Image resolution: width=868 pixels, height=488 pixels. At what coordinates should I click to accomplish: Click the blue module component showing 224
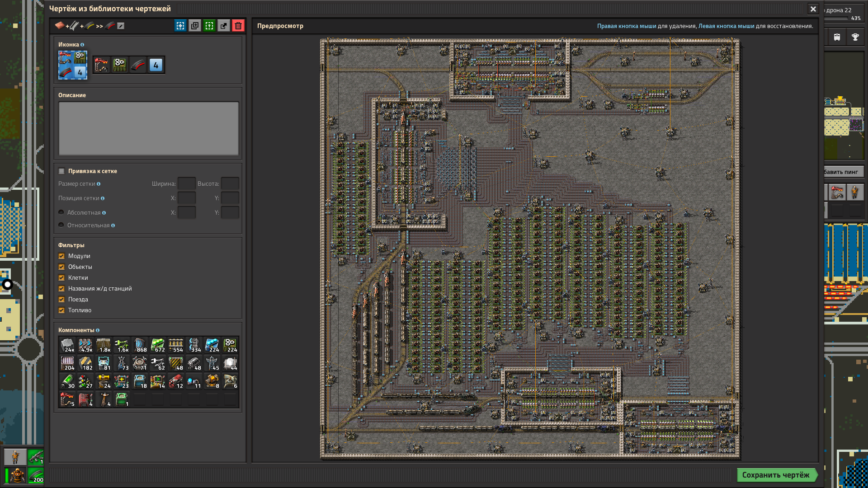212,345
